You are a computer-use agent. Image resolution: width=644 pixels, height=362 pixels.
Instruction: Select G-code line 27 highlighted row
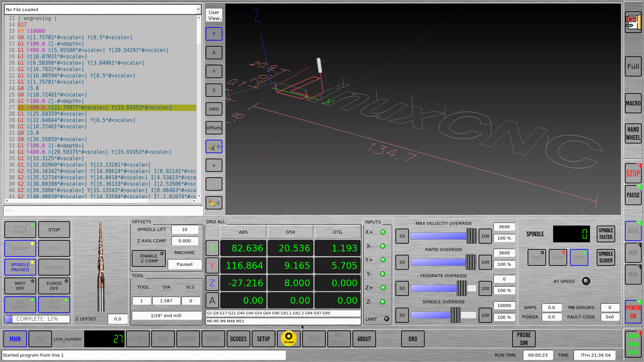pos(107,107)
